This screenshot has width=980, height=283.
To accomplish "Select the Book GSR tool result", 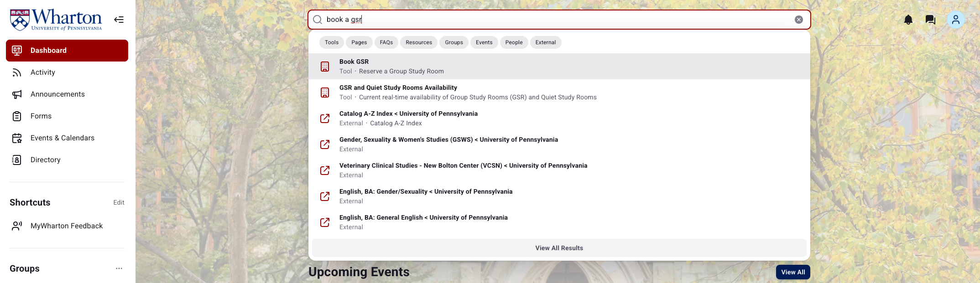I will (559, 67).
